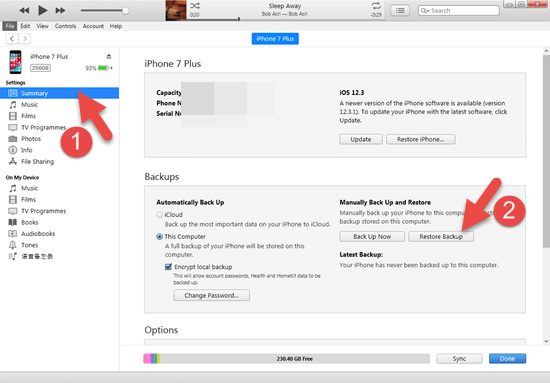Go forward with the right chevron
This screenshot has width=550, height=383.
pos(25,39)
